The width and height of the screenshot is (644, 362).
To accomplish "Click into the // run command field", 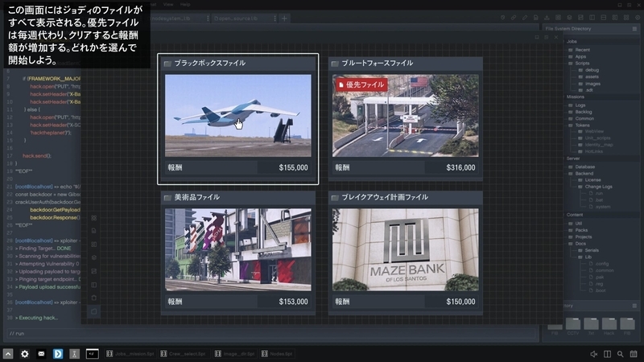I will point(271,334).
